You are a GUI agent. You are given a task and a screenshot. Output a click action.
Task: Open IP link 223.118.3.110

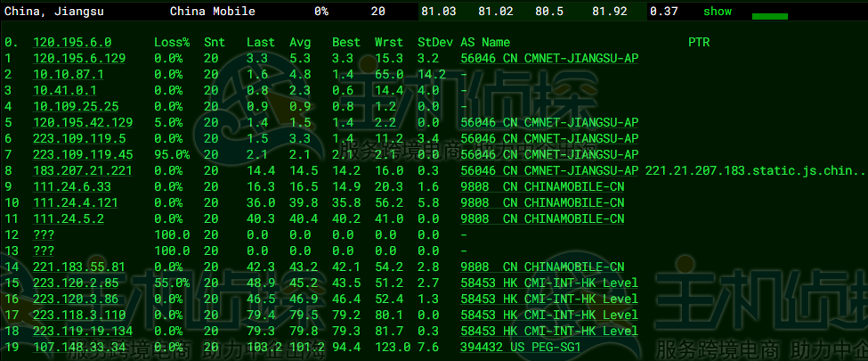click(x=79, y=316)
